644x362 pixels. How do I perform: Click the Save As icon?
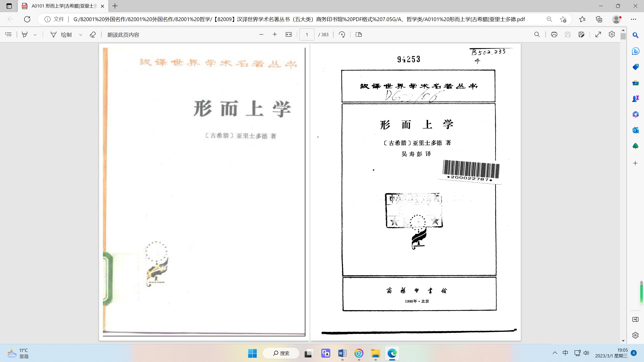(581, 34)
